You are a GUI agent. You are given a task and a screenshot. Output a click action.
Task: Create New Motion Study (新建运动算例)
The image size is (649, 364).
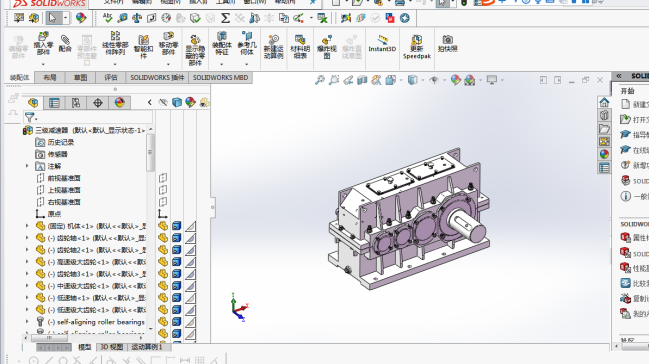coord(273,46)
